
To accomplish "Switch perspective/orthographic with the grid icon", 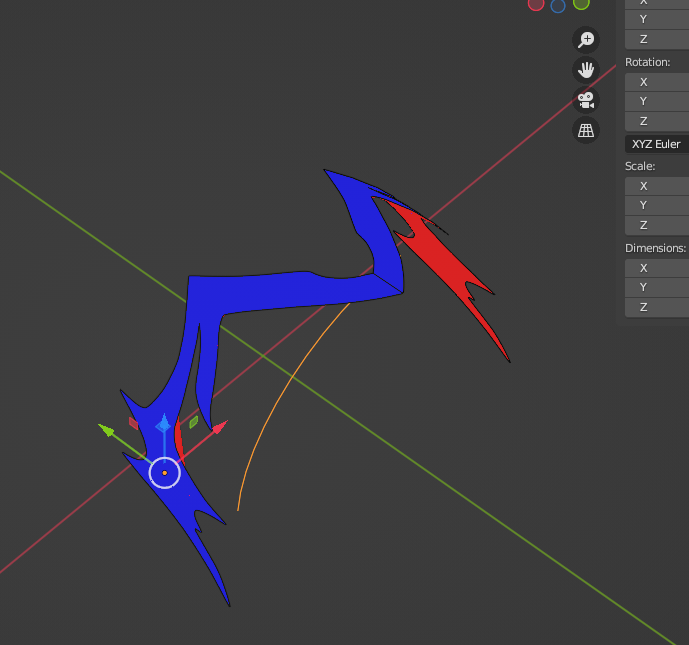I will point(586,130).
